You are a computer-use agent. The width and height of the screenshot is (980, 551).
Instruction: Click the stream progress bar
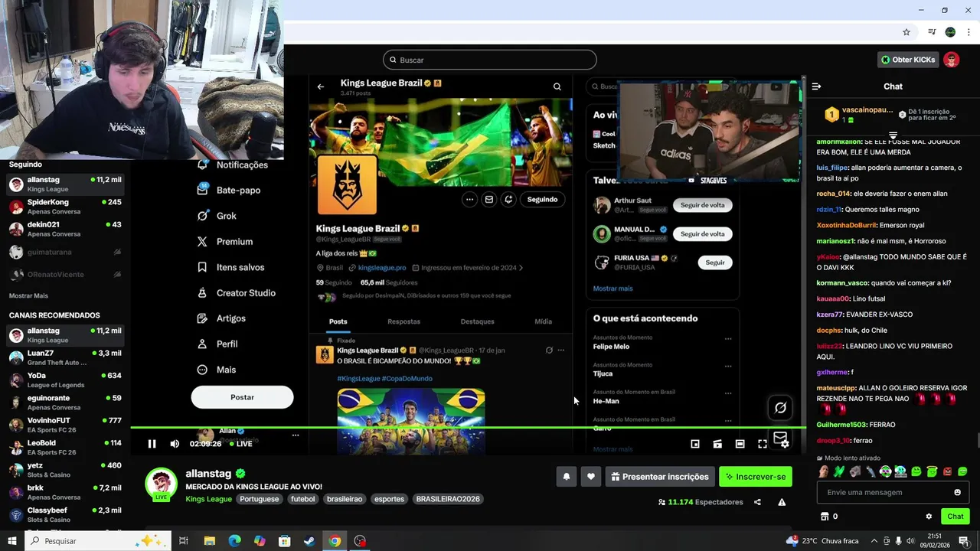(468, 428)
